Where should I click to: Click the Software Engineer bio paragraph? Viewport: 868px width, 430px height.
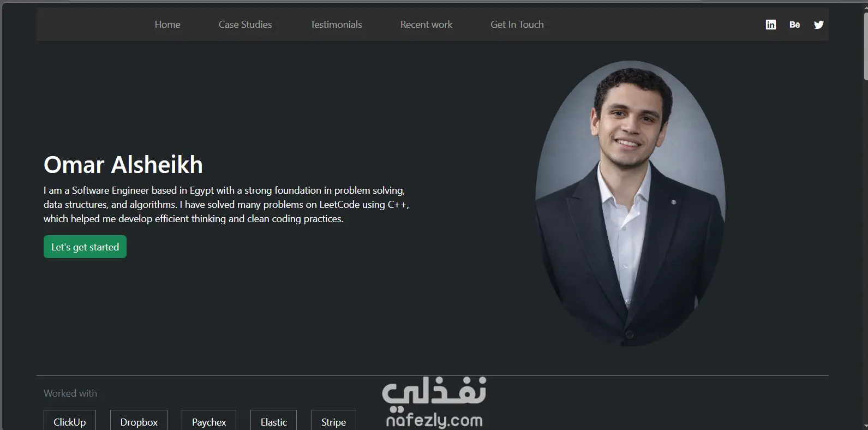click(x=226, y=205)
